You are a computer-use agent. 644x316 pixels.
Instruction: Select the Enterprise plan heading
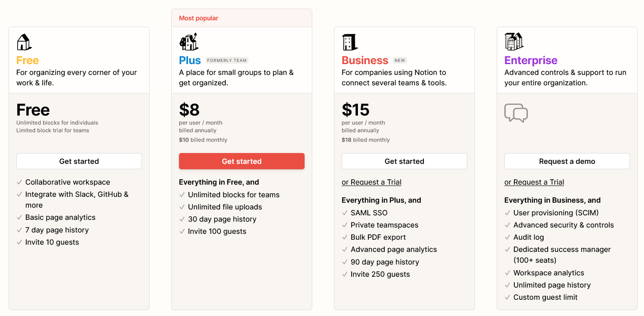[531, 60]
